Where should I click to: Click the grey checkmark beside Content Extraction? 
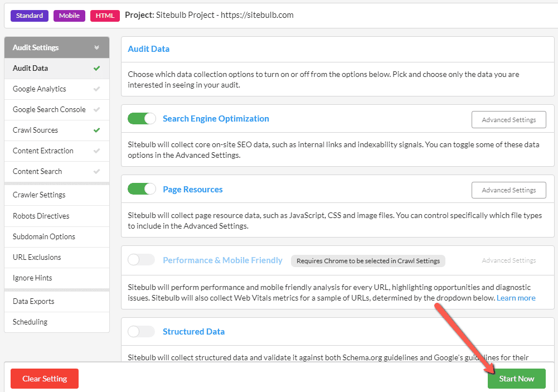tap(96, 151)
